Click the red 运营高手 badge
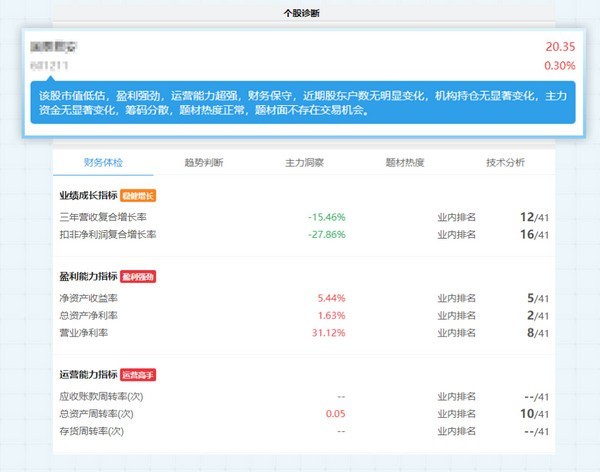600x472 pixels. pos(139,375)
